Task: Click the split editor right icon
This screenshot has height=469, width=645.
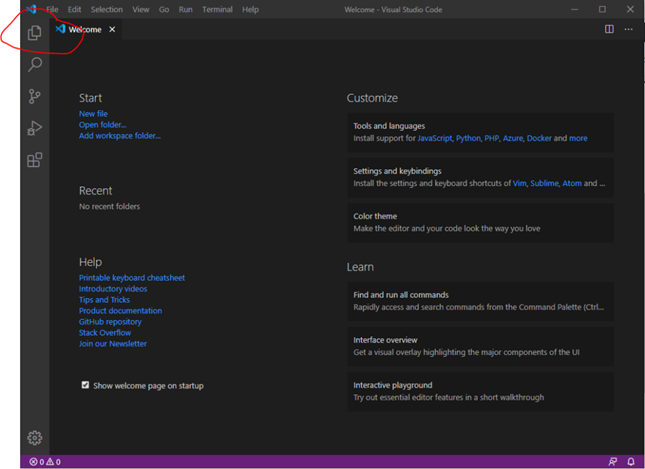Action: click(x=609, y=29)
